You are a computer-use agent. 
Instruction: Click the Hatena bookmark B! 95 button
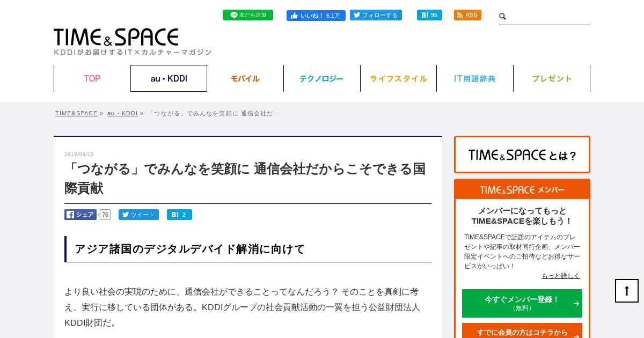click(x=429, y=15)
